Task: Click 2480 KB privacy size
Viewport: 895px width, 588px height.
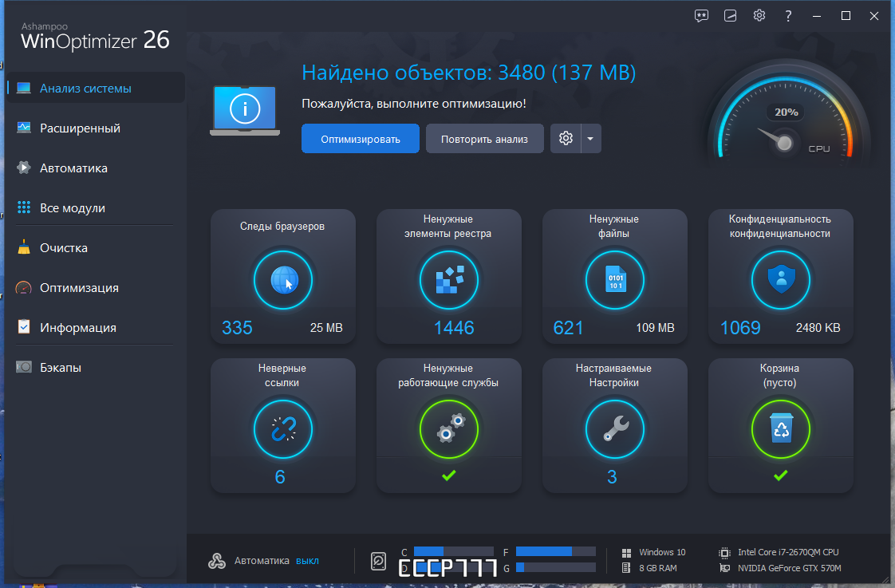Action: [818, 328]
